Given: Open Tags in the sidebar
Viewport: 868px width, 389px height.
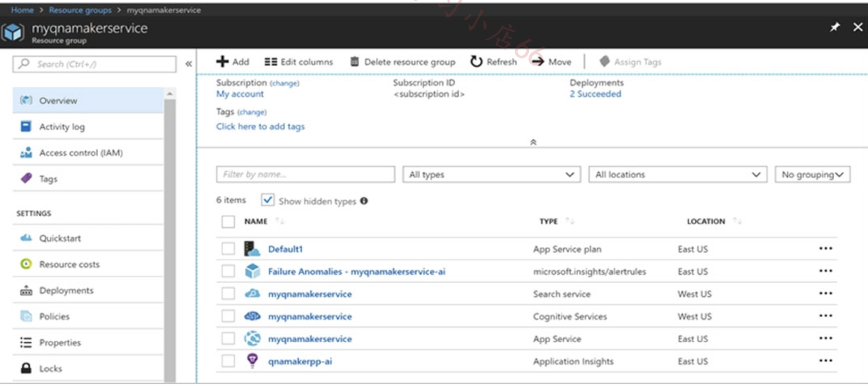Looking at the screenshot, I should coord(88,178).
